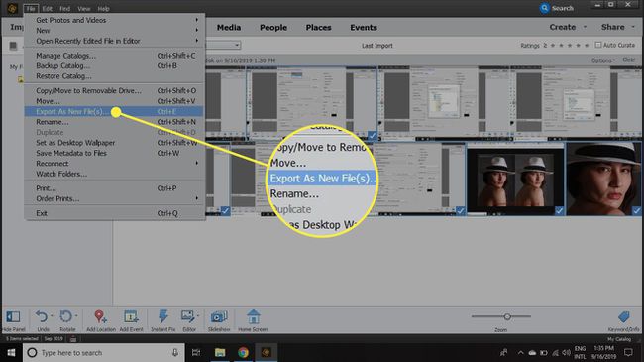Expand the New submenu

coord(197,30)
